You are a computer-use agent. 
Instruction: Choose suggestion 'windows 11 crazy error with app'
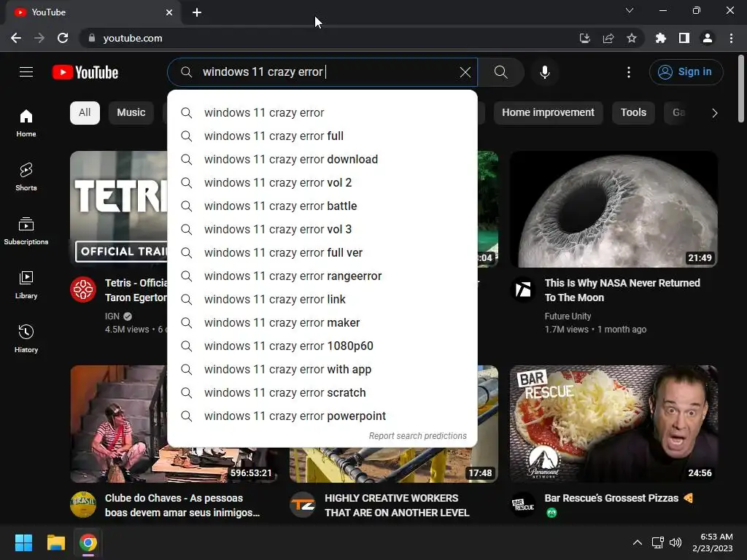pyautogui.click(x=322, y=370)
